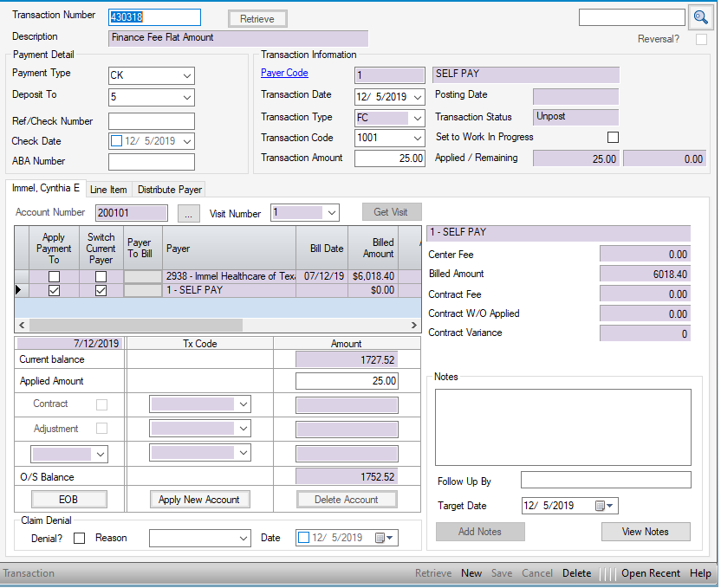Click the magnifying glass search icon
The image size is (721, 588).
pyautogui.click(x=701, y=17)
